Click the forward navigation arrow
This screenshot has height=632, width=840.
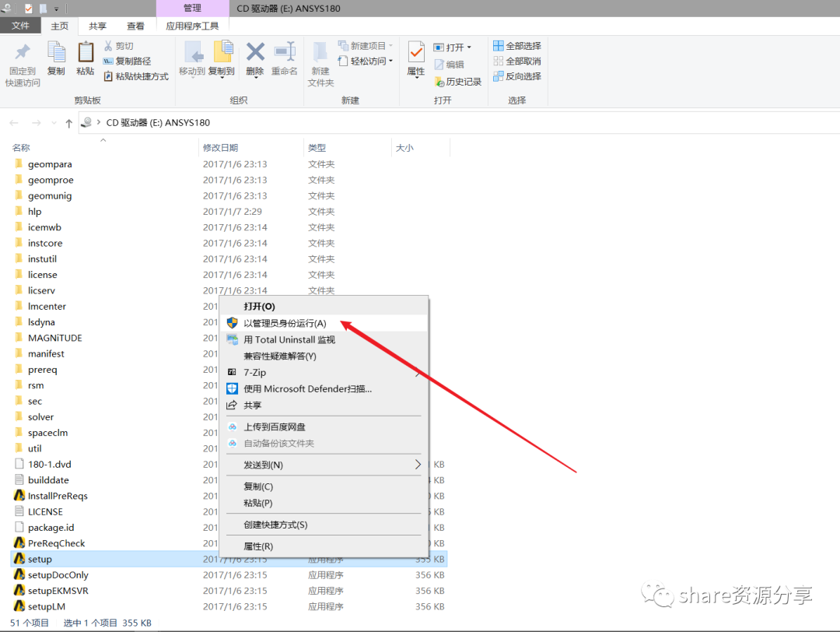click(37, 123)
